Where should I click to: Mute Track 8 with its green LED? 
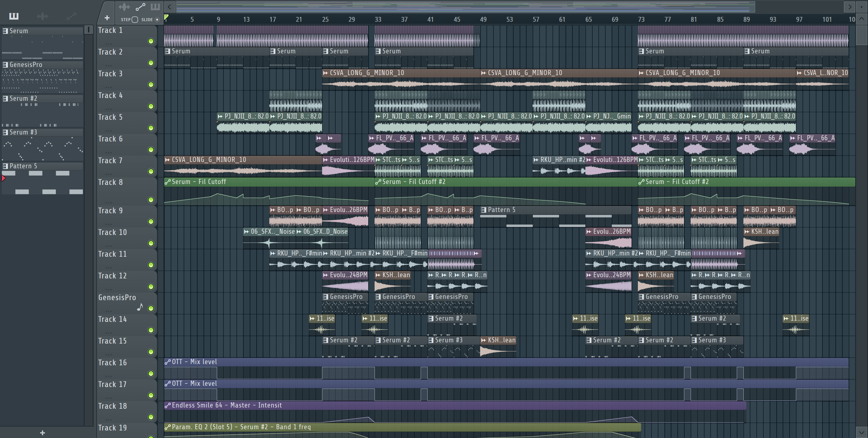(151, 200)
